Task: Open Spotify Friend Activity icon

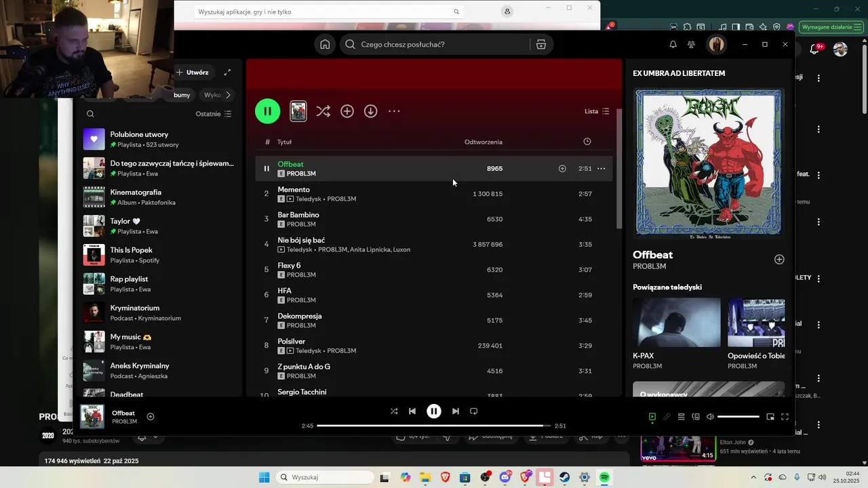Action: pos(691,44)
